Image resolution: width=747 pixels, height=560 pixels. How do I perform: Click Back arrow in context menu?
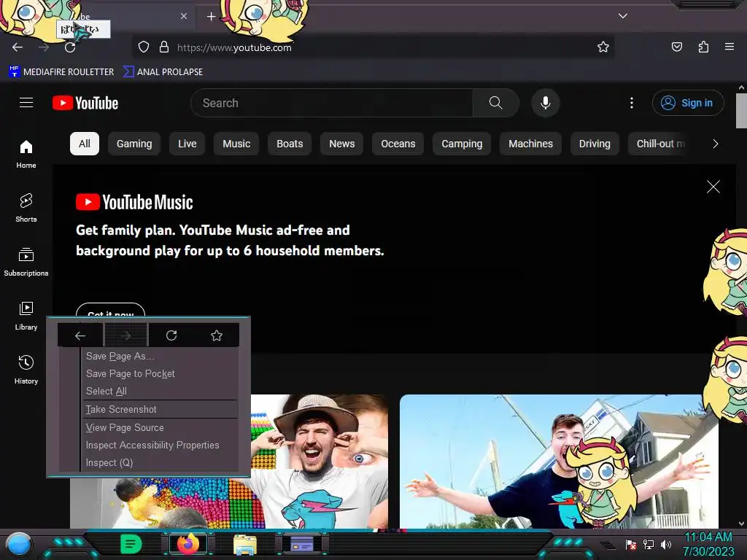tap(80, 335)
